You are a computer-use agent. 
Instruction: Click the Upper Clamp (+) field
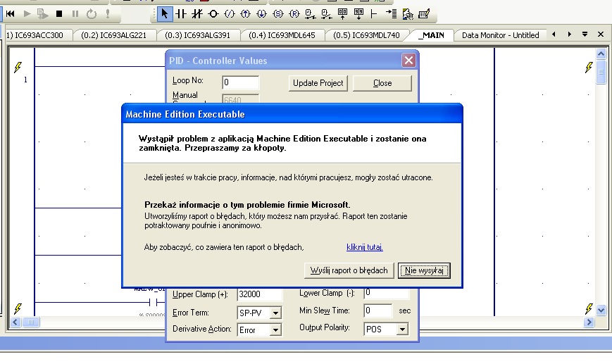point(259,294)
